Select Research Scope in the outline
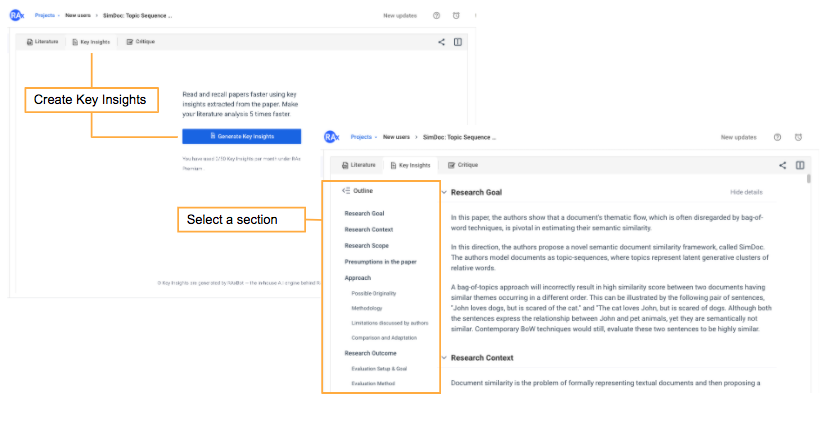This screenshot has height=426, width=824. (367, 246)
